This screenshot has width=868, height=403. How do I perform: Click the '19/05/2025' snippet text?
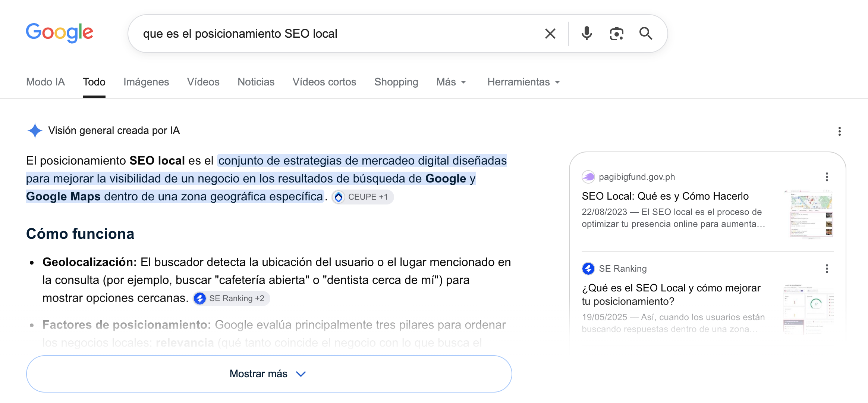coord(604,317)
